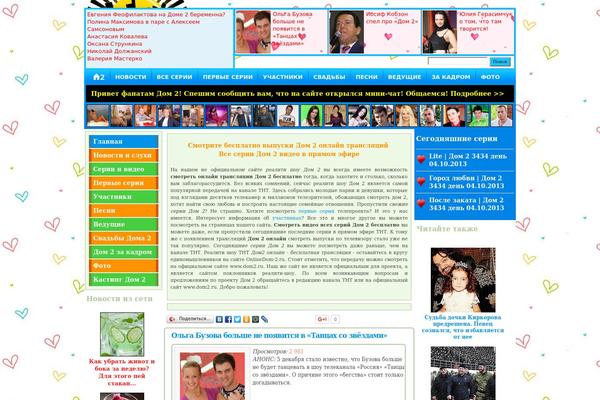This screenshot has height=400, width=600.
Task: Click the Google +1 button
Action: 322,319
